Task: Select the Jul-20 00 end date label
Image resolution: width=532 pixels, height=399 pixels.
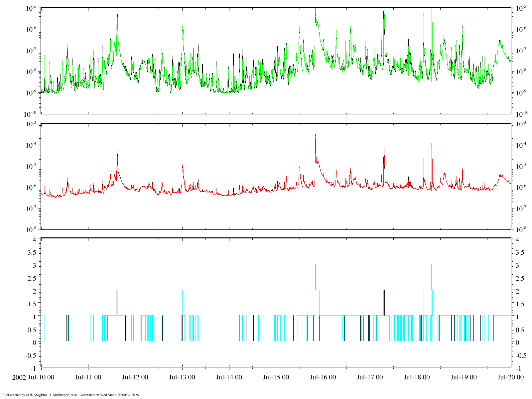Action: click(x=510, y=377)
